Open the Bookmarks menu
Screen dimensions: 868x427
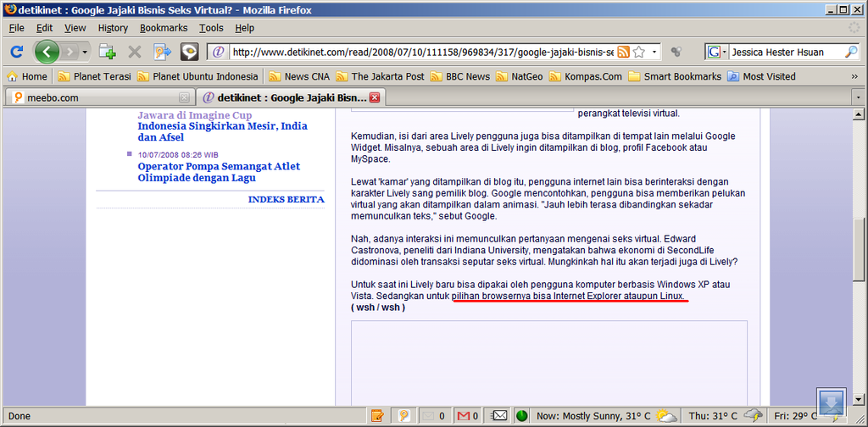(164, 28)
